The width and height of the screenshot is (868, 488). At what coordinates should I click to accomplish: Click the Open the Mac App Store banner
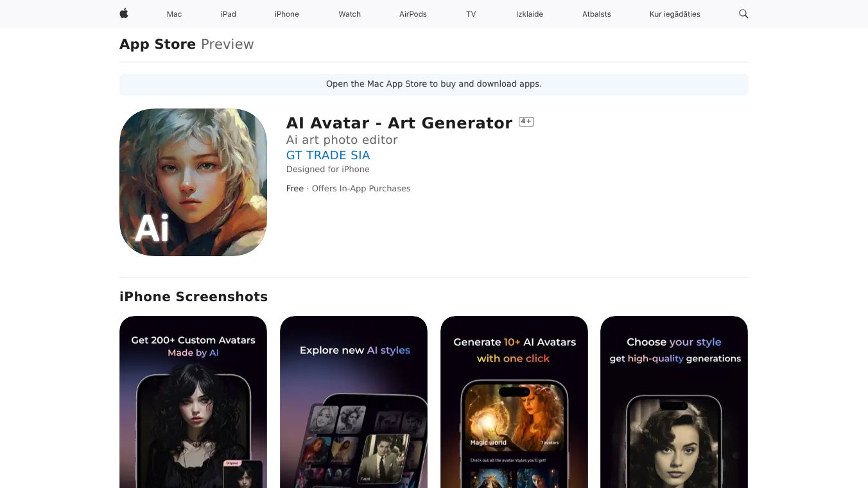point(434,84)
